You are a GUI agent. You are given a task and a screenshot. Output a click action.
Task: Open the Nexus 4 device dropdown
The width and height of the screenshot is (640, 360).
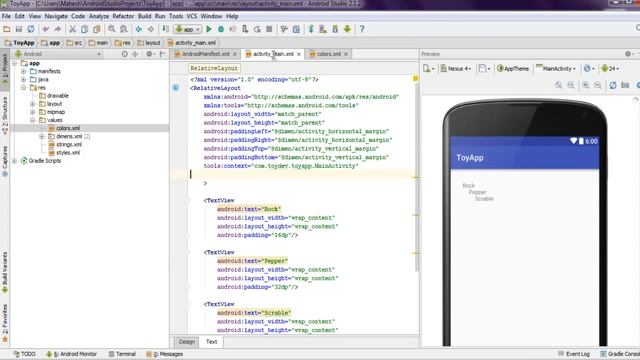point(456,69)
